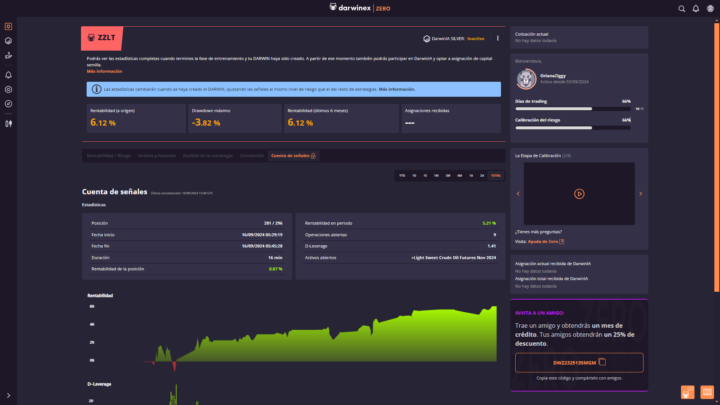
Task: Go to previous calibration stage slide
Action: pos(518,193)
